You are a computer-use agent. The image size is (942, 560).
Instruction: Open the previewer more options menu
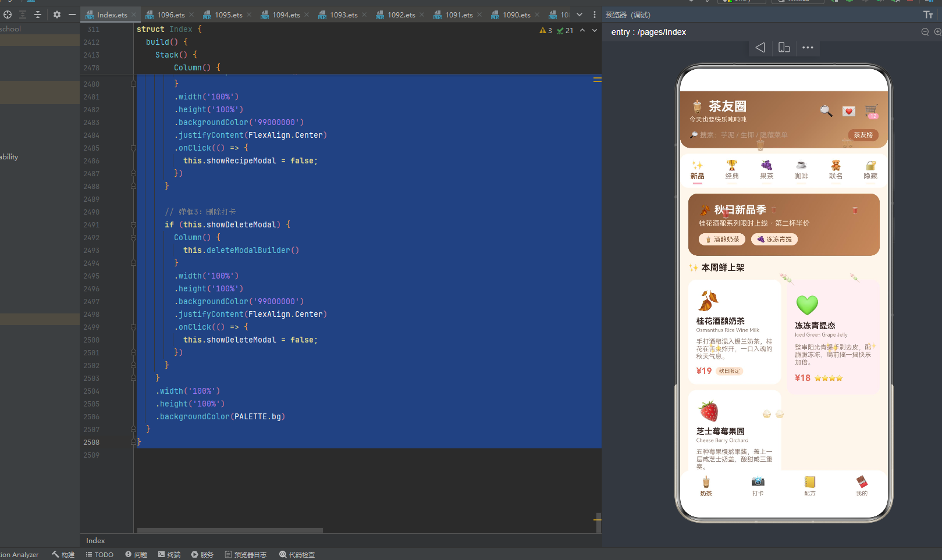(x=808, y=48)
